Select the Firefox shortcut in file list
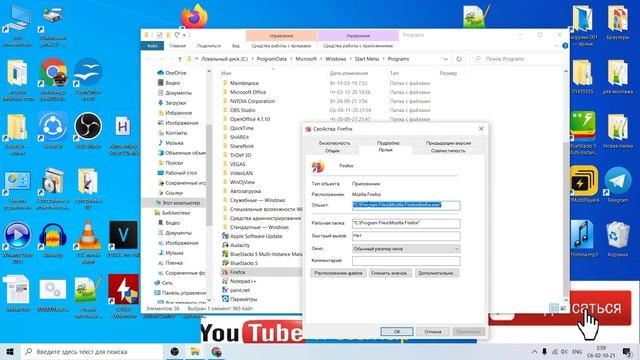Image resolution: width=640 pixels, height=360 pixels. click(238, 272)
